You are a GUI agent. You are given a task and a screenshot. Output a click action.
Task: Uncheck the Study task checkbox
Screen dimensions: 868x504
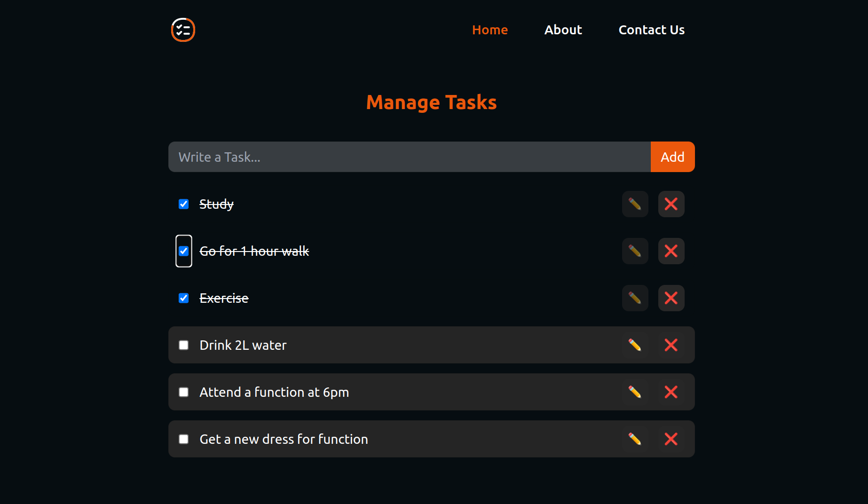point(184,204)
